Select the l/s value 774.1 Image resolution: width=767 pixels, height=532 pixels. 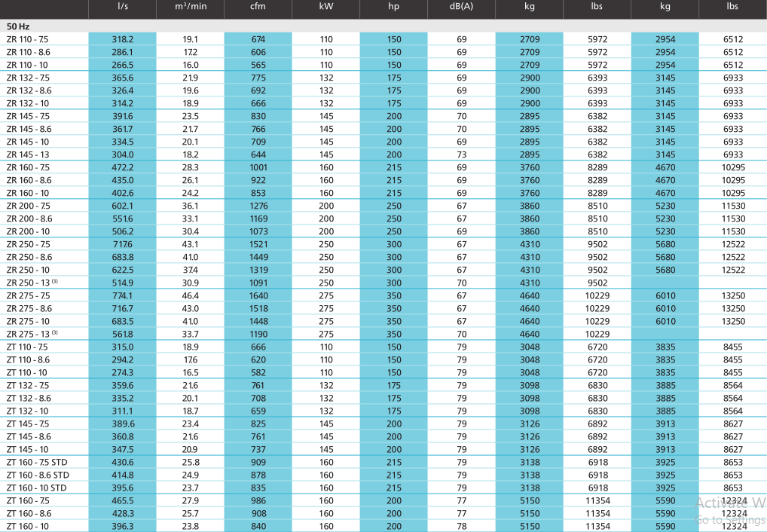tap(122, 295)
